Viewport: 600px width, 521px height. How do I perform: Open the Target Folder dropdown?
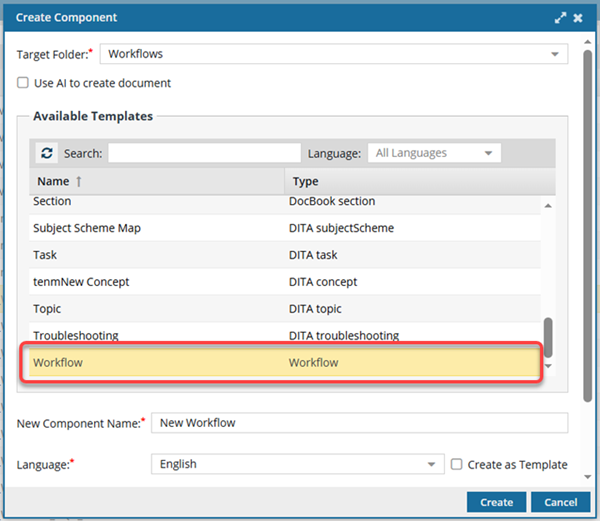[555, 54]
